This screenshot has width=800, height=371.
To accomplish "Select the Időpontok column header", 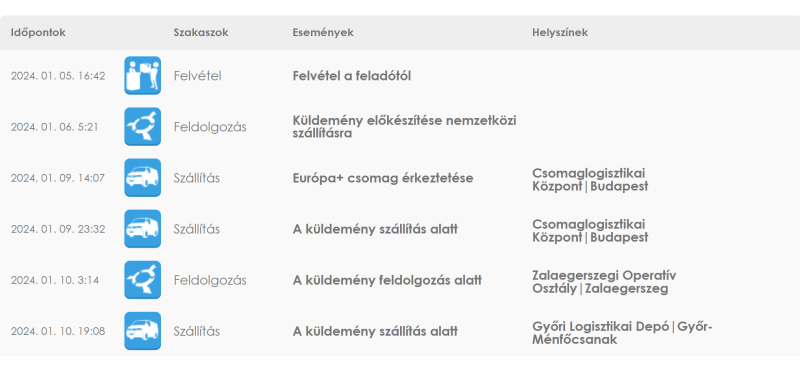I will (38, 32).
